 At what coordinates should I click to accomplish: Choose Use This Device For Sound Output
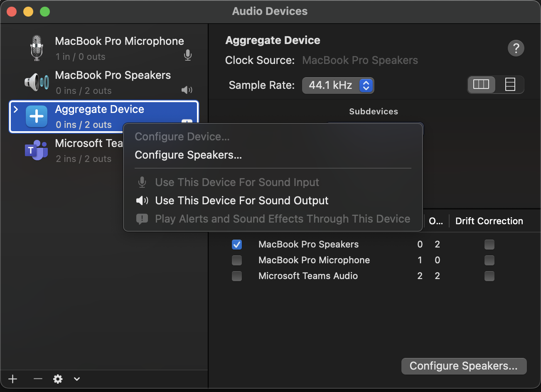(241, 201)
